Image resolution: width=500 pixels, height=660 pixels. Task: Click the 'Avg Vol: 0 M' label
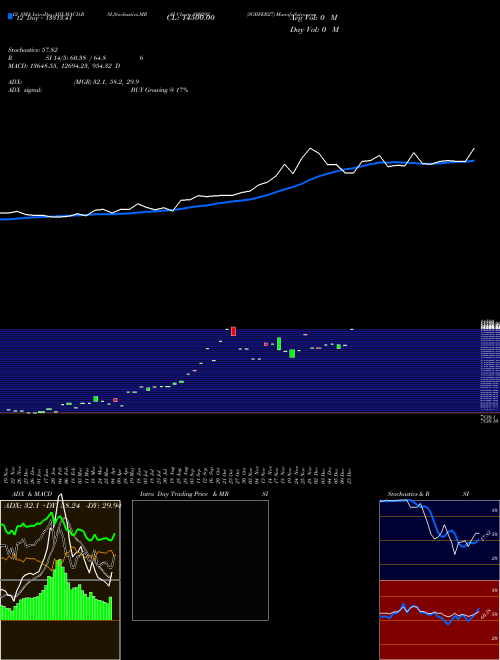[314, 18]
